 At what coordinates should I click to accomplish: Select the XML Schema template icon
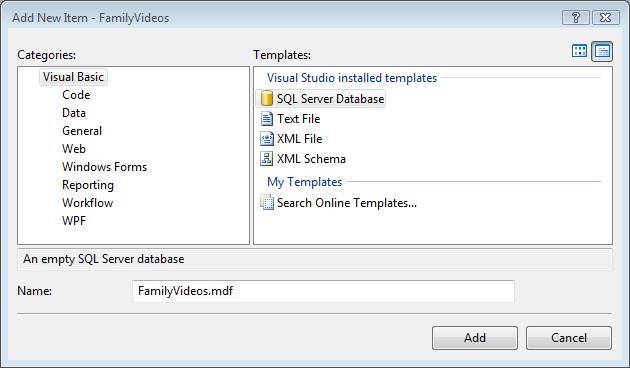coord(266,159)
